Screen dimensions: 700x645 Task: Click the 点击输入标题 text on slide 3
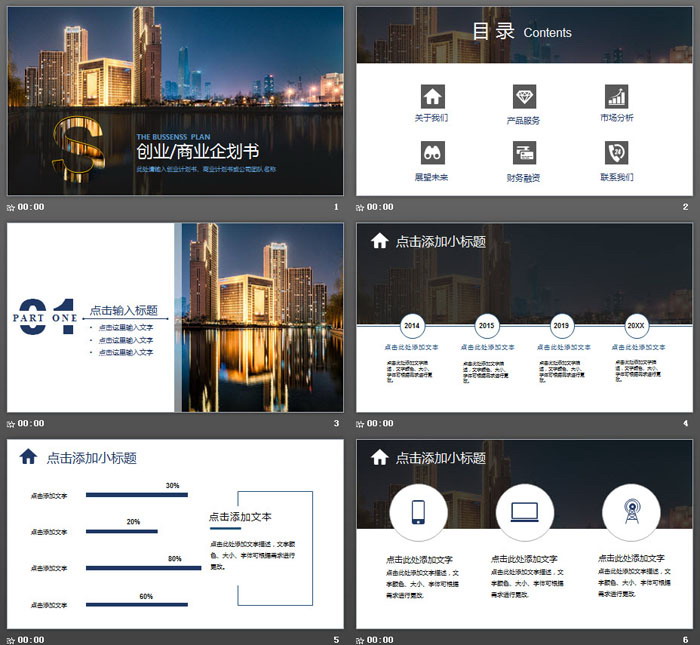124,310
